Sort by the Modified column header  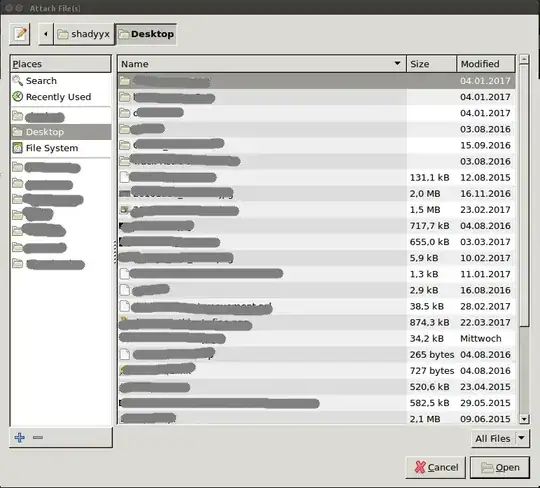[486, 64]
